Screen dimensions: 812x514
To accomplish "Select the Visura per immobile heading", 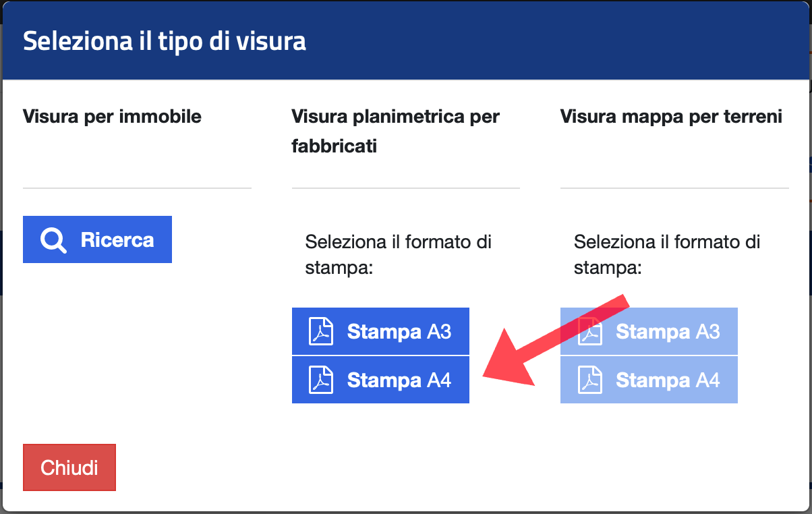I will (x=112, y=117).
